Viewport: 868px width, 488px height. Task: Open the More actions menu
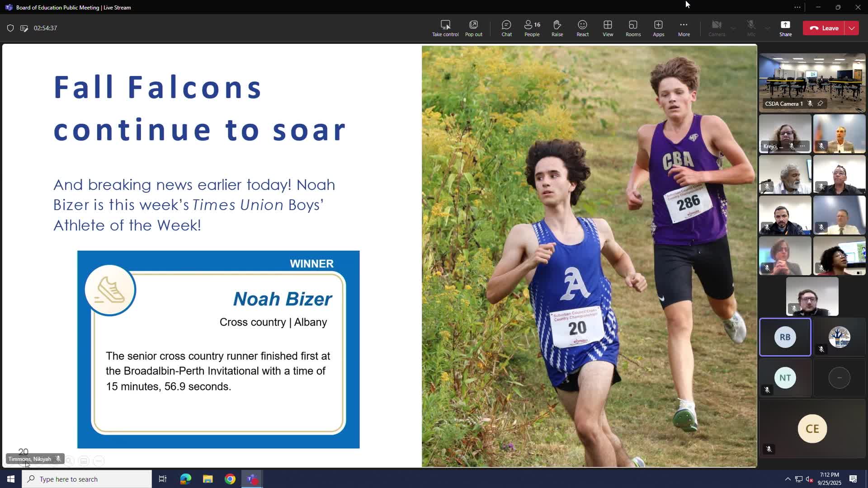click(x=684, y=28)
